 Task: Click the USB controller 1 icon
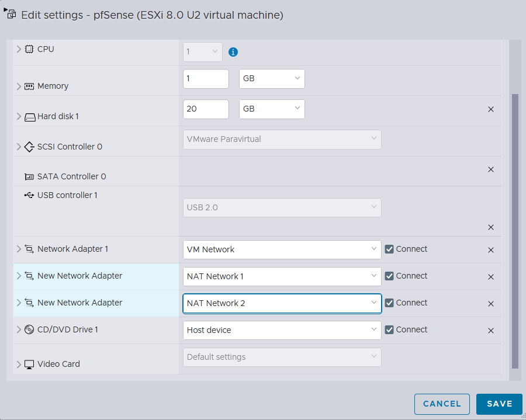pos(29,195)
